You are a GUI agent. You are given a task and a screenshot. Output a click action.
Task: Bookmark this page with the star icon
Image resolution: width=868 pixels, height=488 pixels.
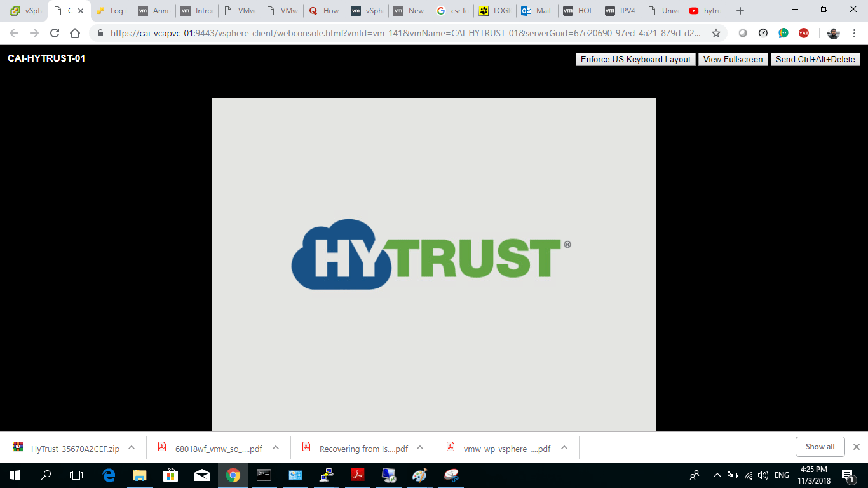pyautogui.click(x=716, y=33)
